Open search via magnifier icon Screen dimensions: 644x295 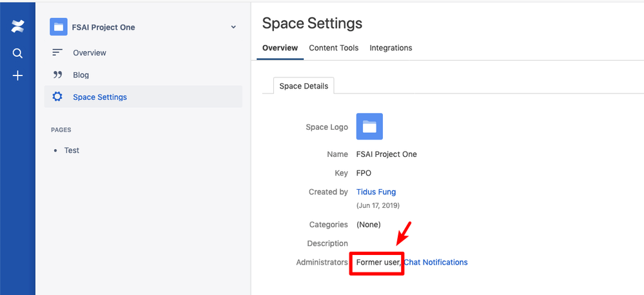pyautogui.click(x=17, y=54)
